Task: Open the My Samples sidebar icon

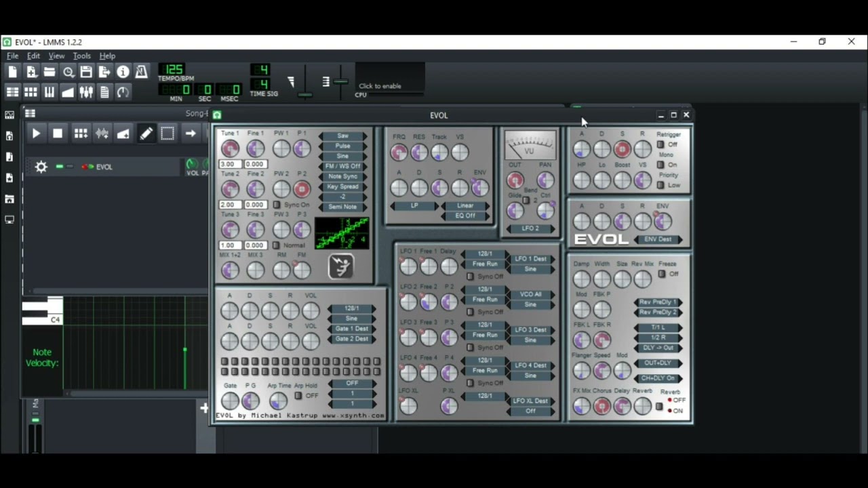Action: (x=9, y=157)
